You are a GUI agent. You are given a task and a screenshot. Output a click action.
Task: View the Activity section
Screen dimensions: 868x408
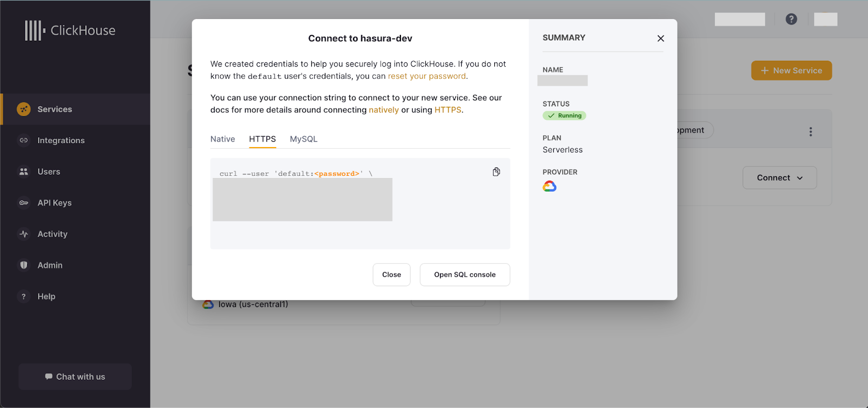(x=75, y=234)
